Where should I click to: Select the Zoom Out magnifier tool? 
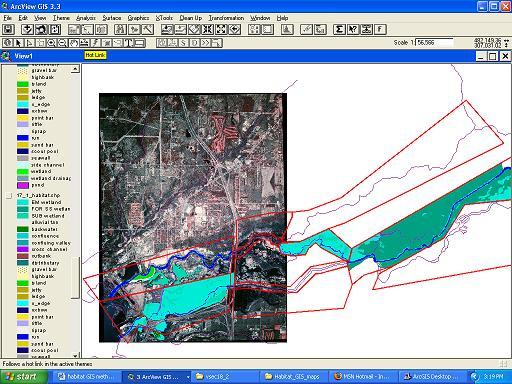(x=62, y=43)
